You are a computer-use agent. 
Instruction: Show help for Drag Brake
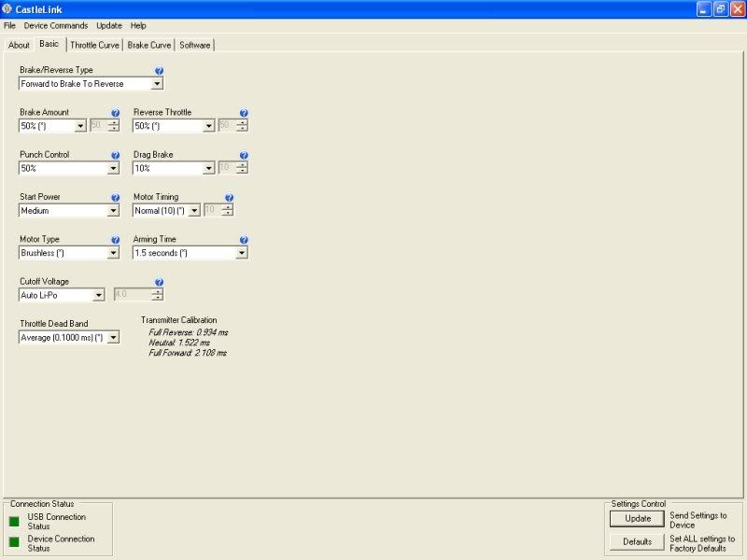coord(244,155)
